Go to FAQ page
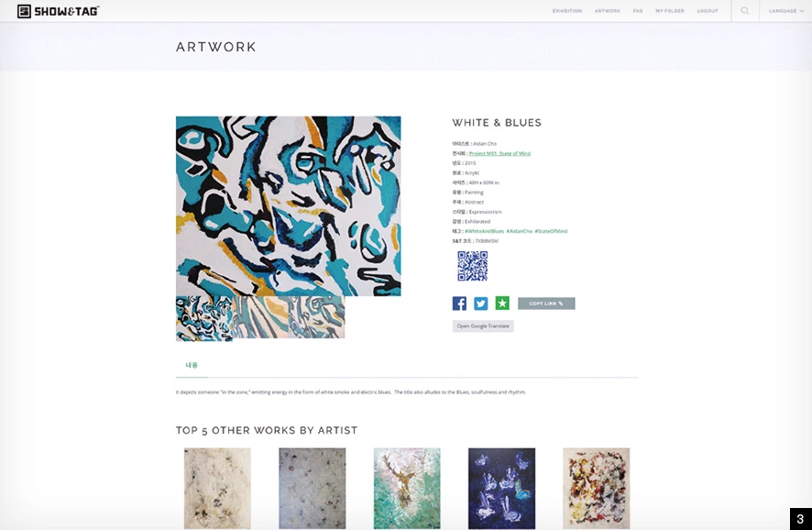 (638, 11)
